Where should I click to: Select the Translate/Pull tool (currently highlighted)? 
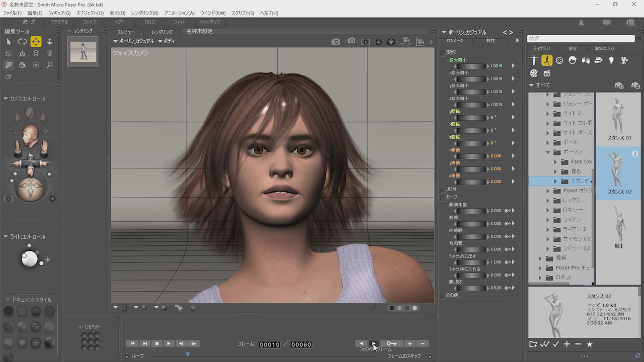point(35,42)
